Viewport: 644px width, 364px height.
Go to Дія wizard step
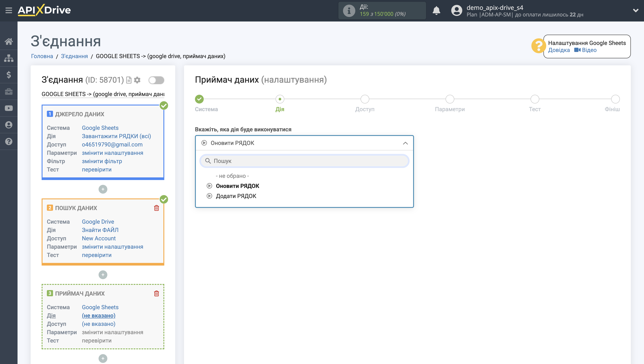[x=280, y=99]
